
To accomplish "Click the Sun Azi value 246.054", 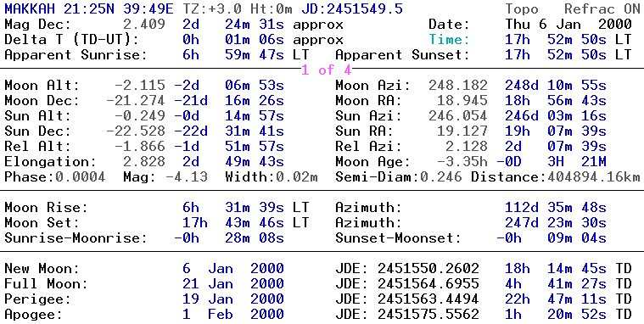I will coord(458,116).
